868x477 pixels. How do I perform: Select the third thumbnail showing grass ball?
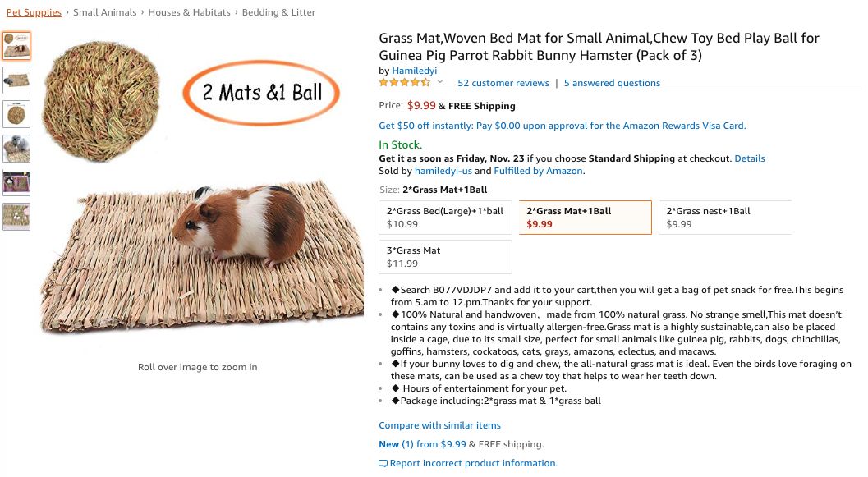[16, 115]
